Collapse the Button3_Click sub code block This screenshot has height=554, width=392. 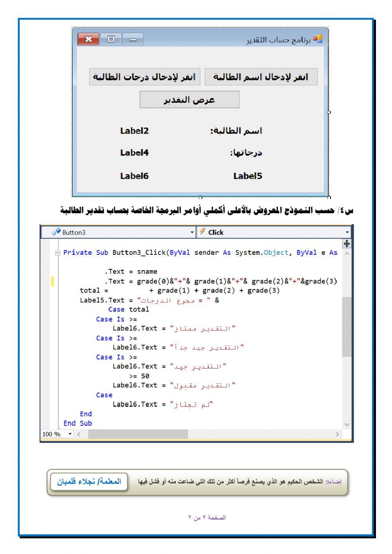[58, 253]
